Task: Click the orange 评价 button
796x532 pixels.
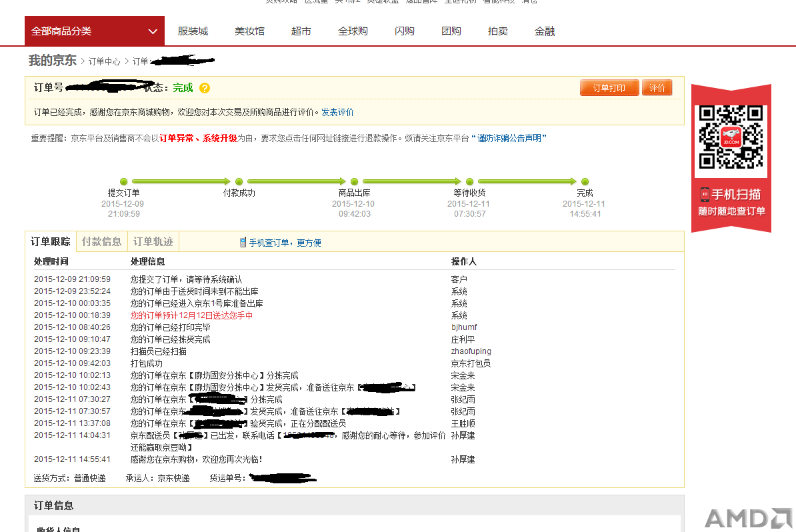Action: click(657, 88)
